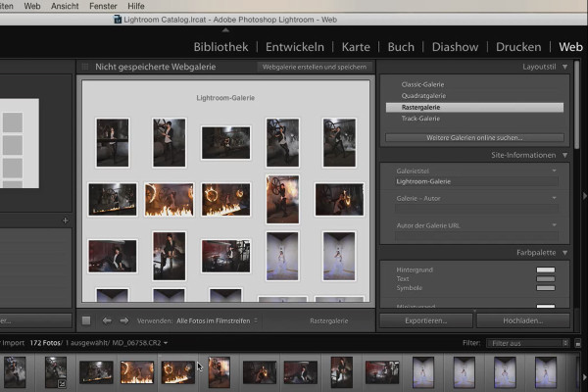The height and width of the screenshot is (392, 588).
Task: Click the 172 Fotos count text
Action: point(45,343)
